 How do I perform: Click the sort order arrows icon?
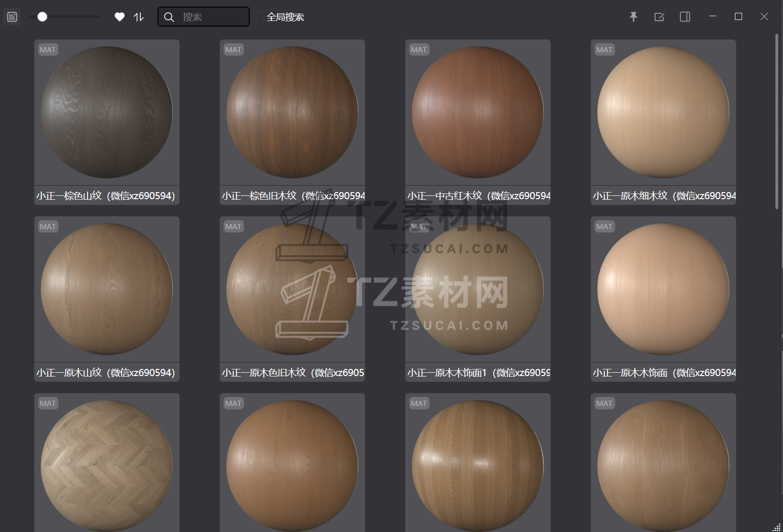click(138, 17)
